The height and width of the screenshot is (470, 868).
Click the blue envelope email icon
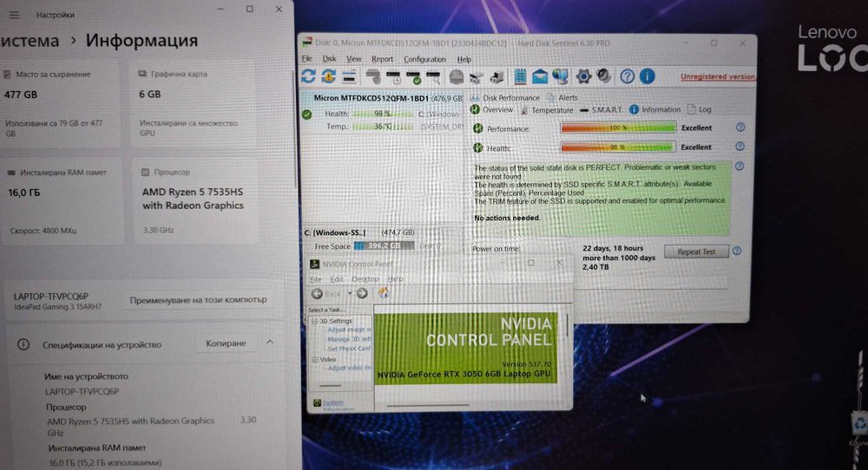tap(540, 77)
